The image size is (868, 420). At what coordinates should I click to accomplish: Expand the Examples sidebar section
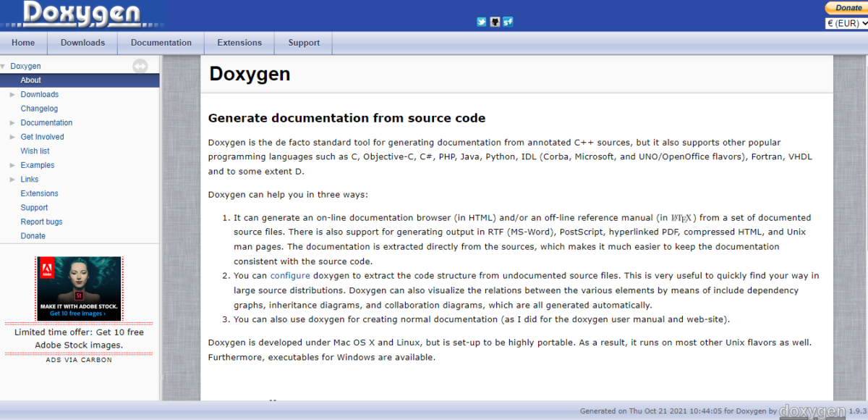click(12, 165)
